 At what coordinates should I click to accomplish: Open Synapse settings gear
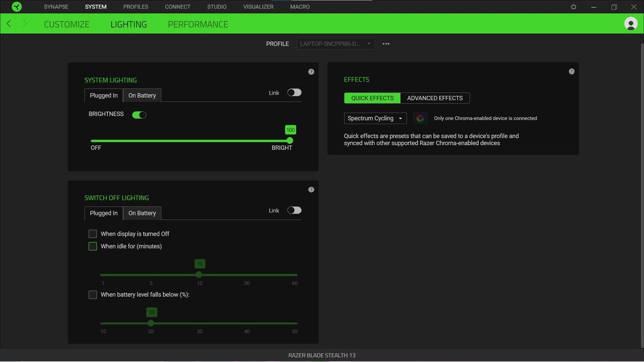click(x=574, y=7)
